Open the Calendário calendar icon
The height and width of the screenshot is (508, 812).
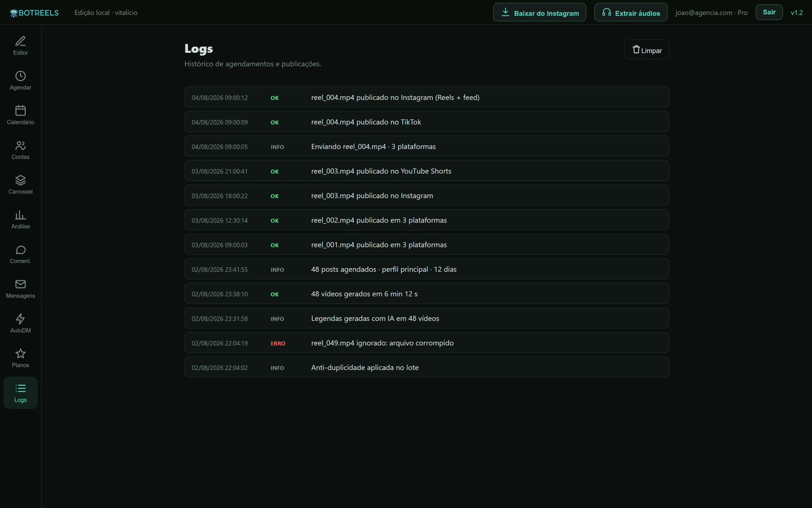[x=20, y=111]
